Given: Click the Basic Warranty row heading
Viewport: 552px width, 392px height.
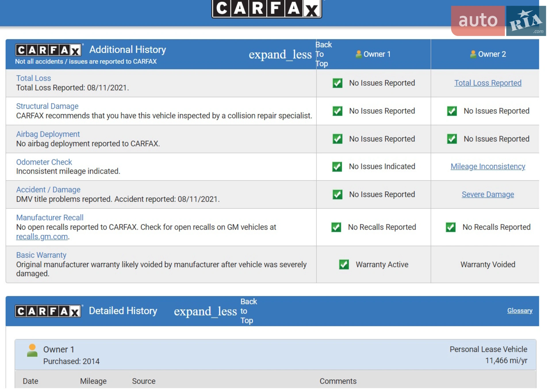Looking at the screenshot, I should [41, 255].
